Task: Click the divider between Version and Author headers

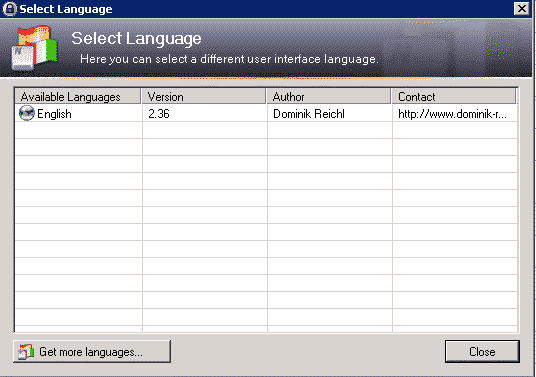Action: click(x=266, y=96)
